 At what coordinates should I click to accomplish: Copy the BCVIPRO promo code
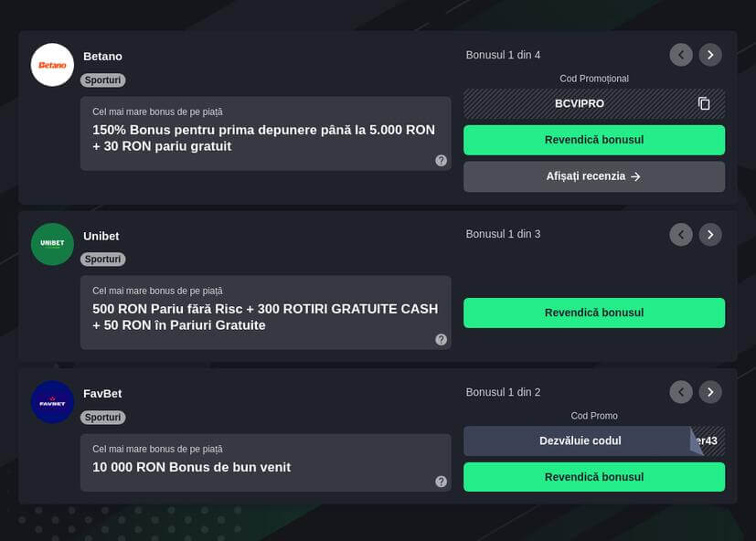coord(704,103)
